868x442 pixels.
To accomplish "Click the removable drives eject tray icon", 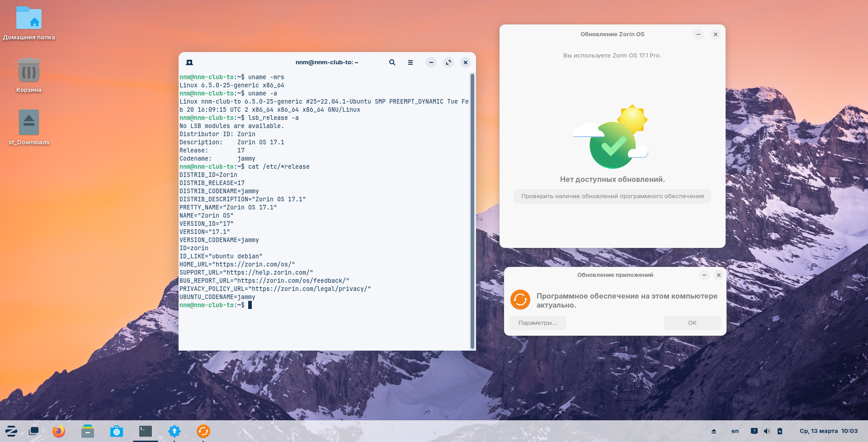I will [714, 431].
